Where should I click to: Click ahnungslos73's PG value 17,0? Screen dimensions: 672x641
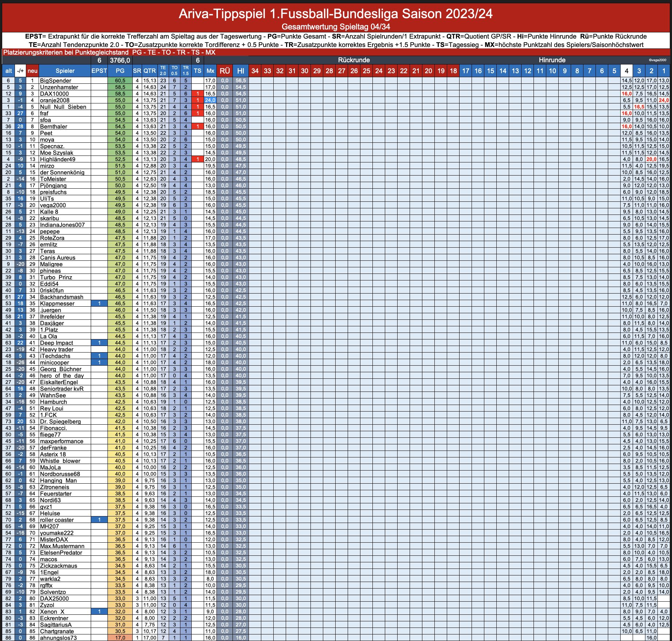(x=120, y=638)
